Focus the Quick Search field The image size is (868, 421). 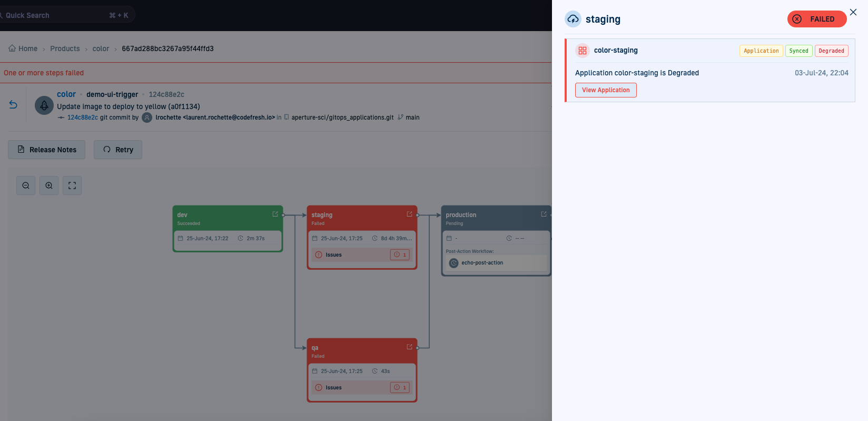tap(58, 15)
